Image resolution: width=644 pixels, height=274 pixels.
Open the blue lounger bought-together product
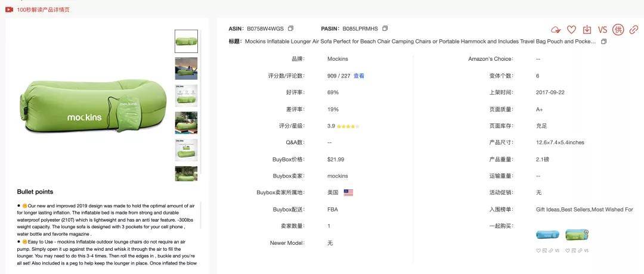pyautogui.click(x=547, y=235)
